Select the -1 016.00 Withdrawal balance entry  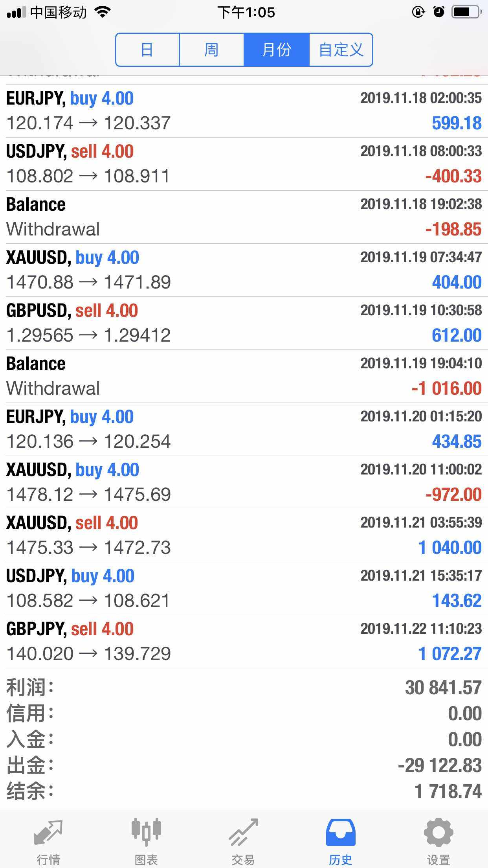pos(244,376)
